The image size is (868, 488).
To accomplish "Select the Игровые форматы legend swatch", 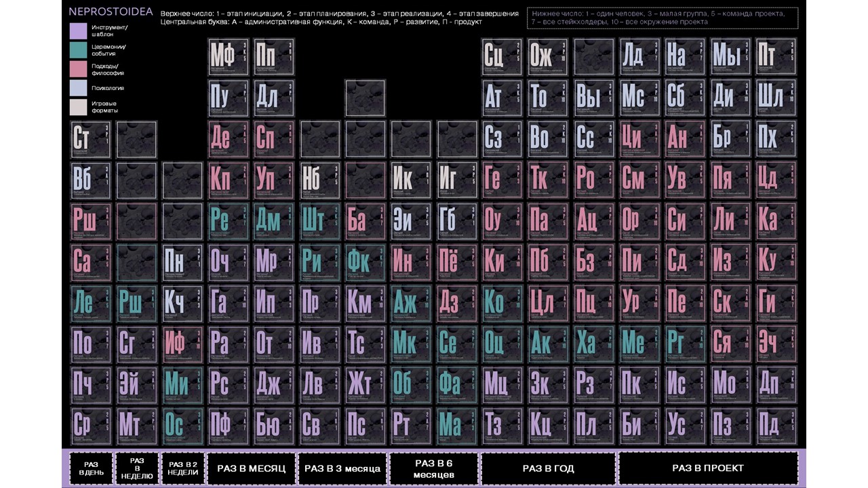I will 79,107.
